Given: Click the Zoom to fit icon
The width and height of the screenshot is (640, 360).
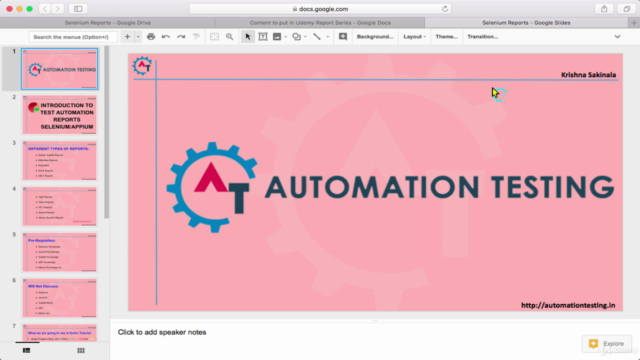Looking at the screenshot, I should (x=214, y=37).
